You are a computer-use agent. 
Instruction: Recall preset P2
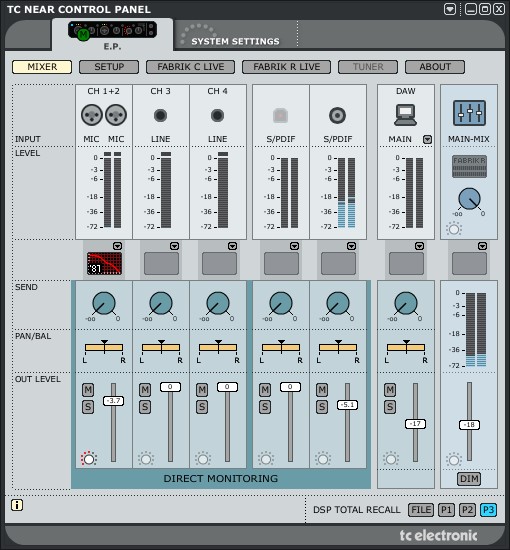coord(467,510)
